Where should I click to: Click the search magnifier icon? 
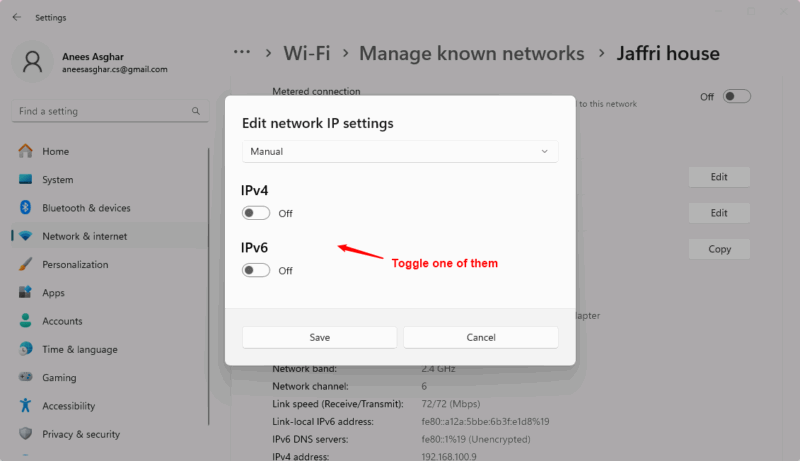click(x=196, y=111)
